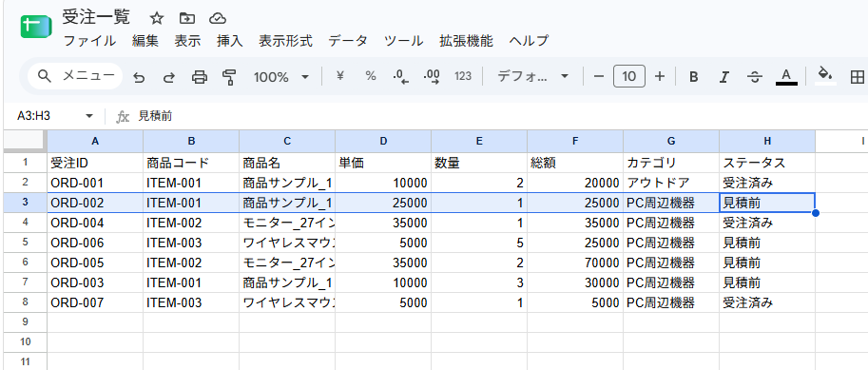Screen dimensions: 868x370
Task: Open the text color picker
Action: click(x=786, y=76)
